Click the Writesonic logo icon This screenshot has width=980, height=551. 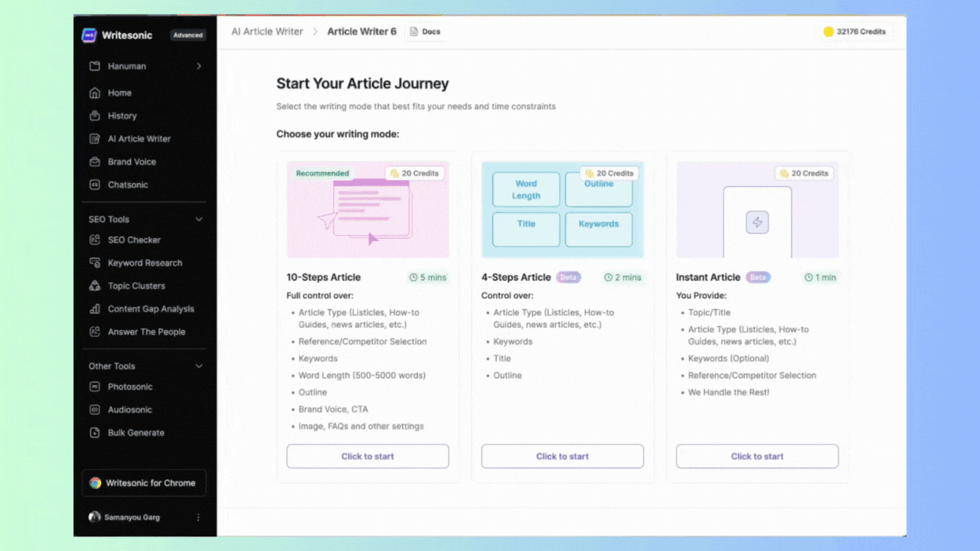(x=90, y=35)
